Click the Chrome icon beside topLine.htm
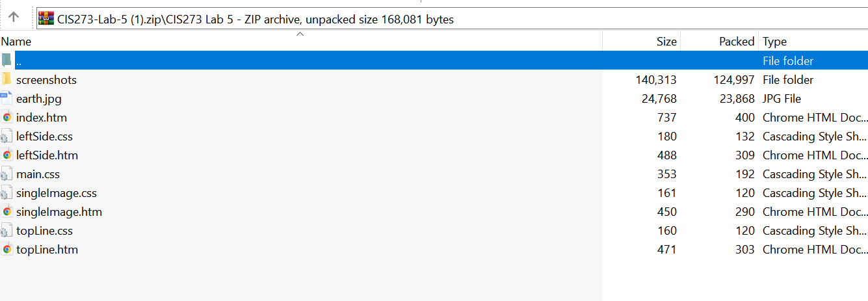 coord(7,250)
